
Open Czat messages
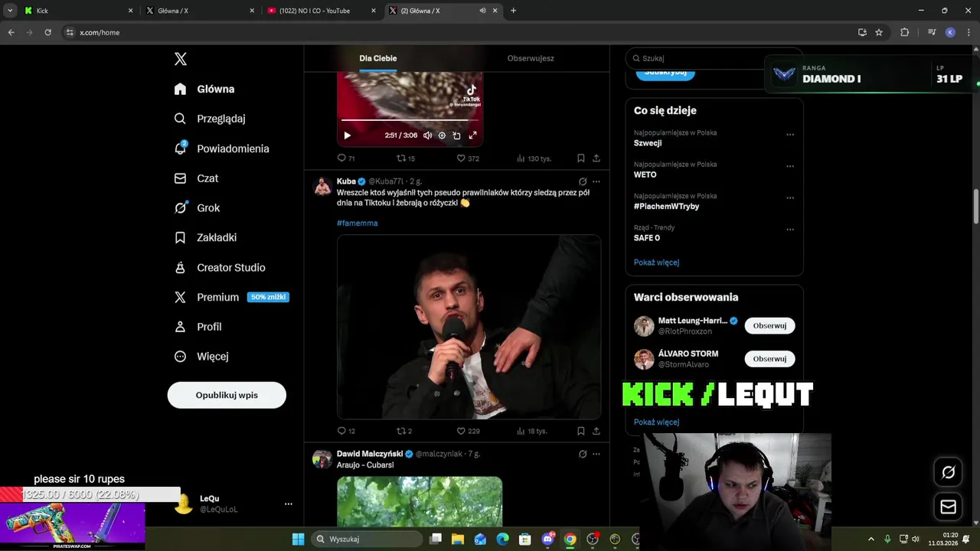(196, 178)
